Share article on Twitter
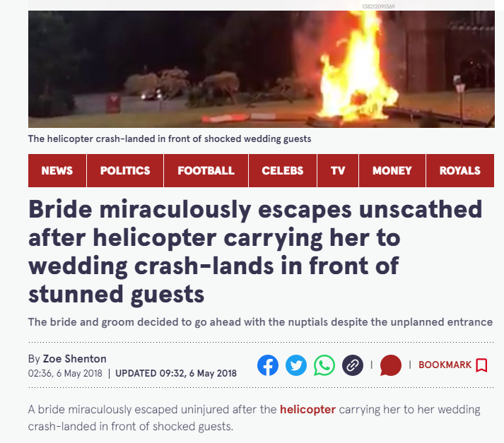 point(296,365)
